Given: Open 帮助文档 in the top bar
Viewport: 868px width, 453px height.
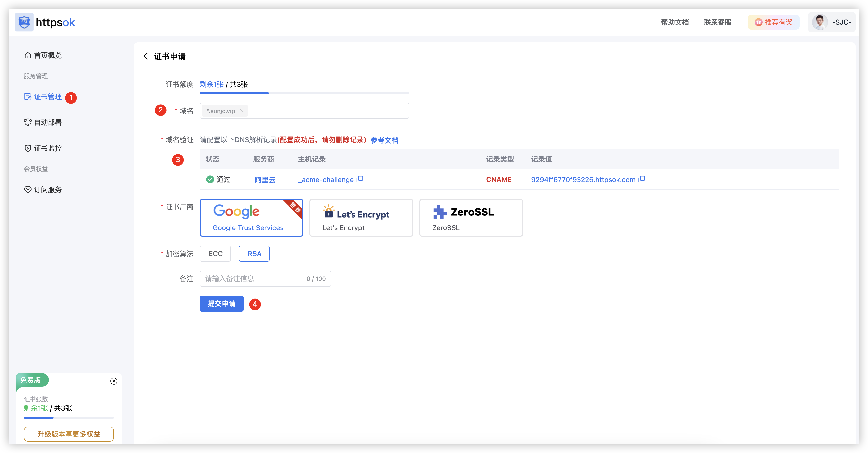Looking at the screenshot, I should click(675, 22).
